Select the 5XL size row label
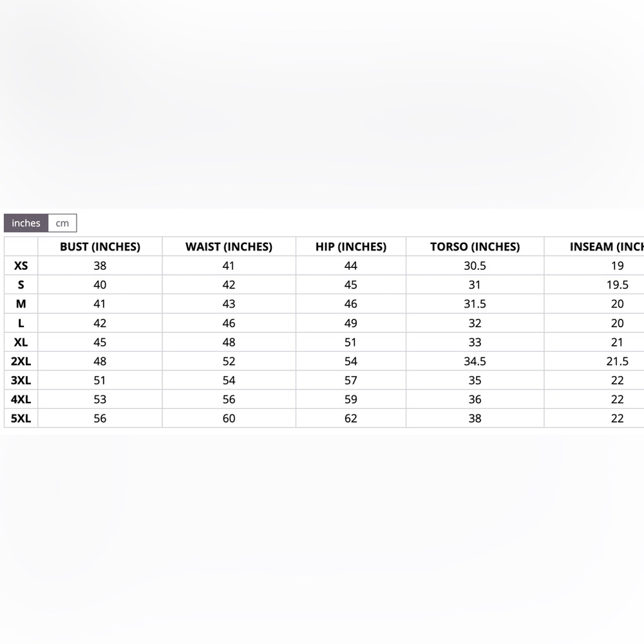 coord(21,418)
